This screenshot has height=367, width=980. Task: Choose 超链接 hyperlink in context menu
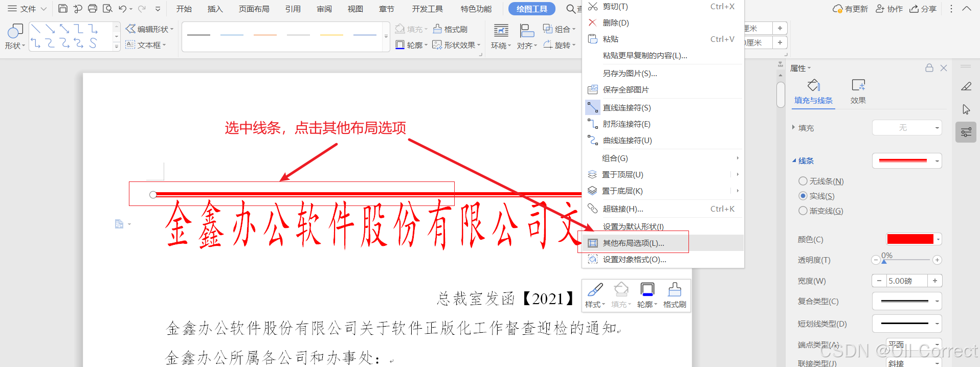click(x=663, y=209)
